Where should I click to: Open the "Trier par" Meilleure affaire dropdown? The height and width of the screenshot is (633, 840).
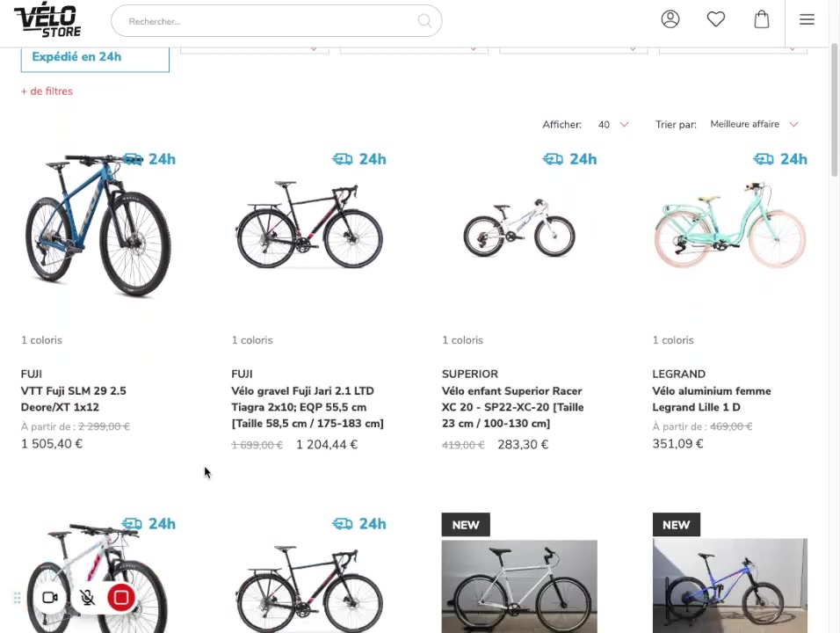pos(754,125)
